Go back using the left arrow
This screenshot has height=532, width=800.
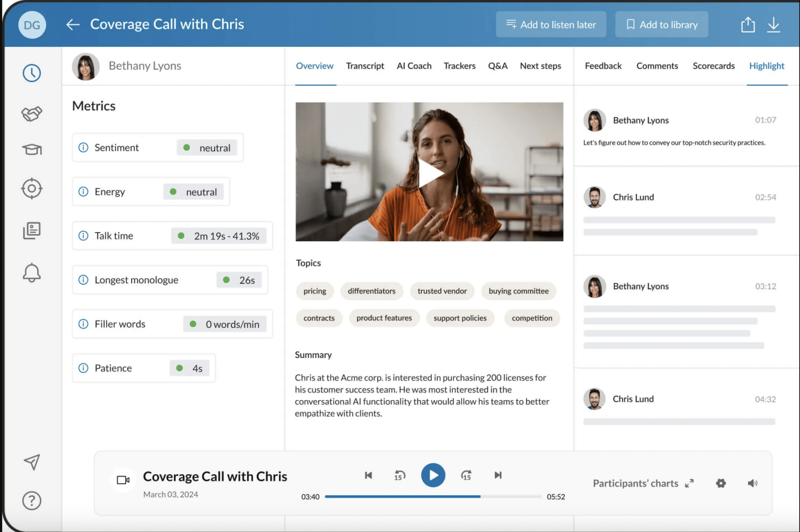73,25
